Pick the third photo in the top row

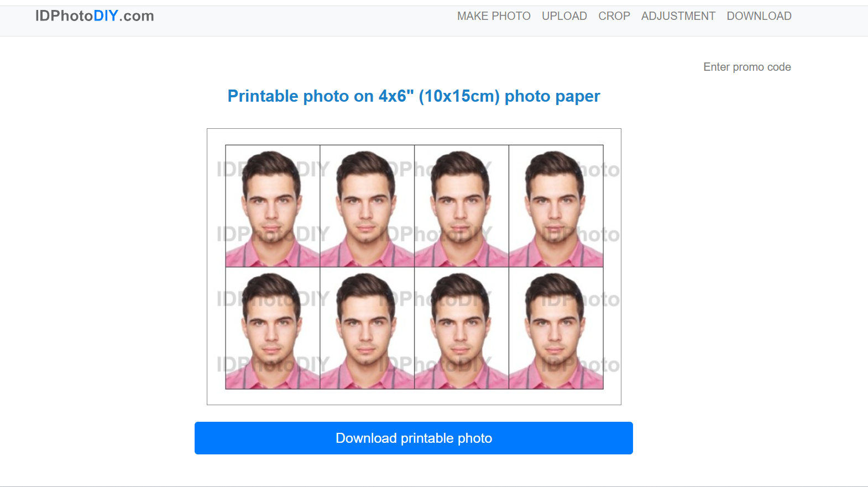(462, 206)
